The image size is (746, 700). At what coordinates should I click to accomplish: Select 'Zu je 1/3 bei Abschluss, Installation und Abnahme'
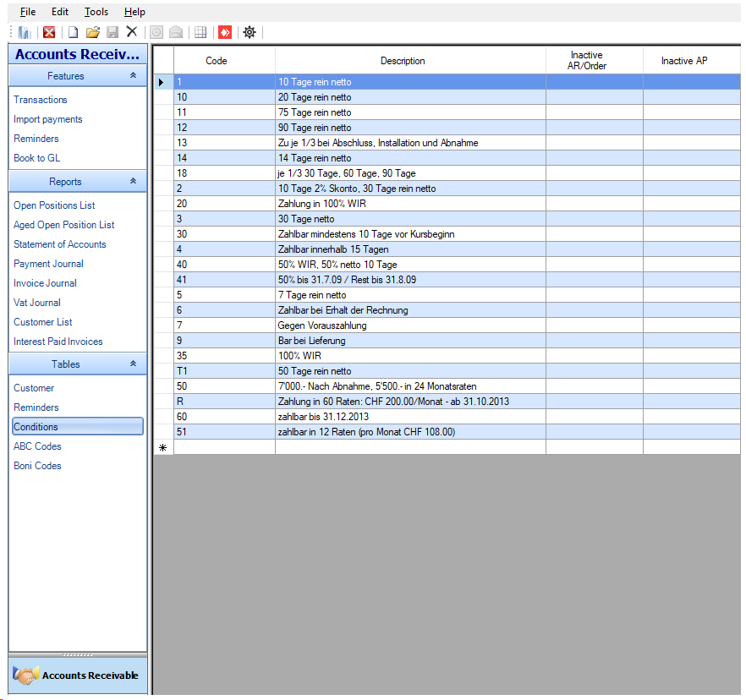click(410, 143)
